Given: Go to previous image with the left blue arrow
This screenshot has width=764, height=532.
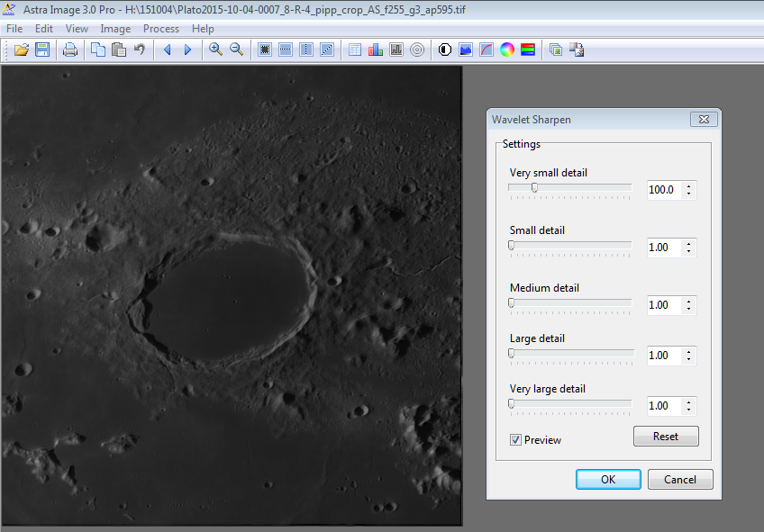Looking at the screenshot, I should pos(168,50).
